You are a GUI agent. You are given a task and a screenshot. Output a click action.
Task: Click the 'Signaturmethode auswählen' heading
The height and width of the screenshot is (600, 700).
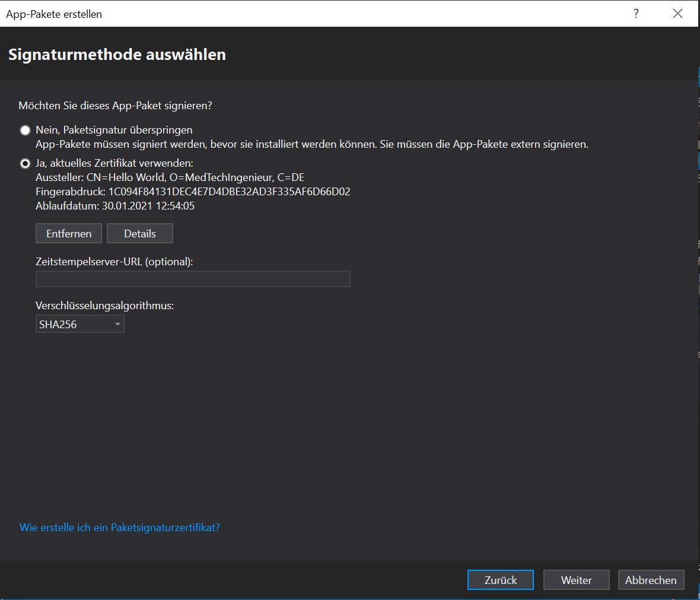click(117, 55)
